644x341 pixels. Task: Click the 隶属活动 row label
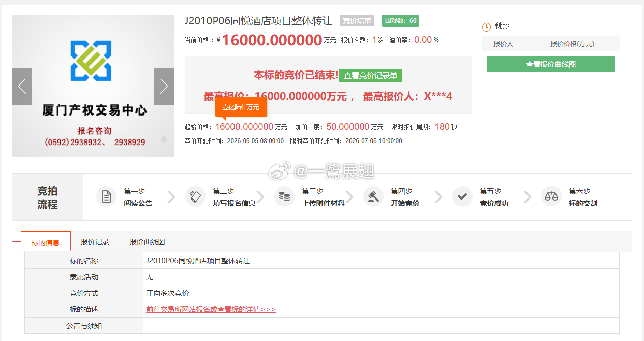coord(84,277)
